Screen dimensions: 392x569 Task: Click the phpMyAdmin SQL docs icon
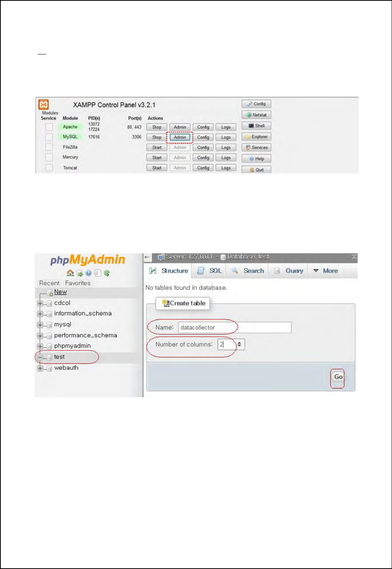pos(97,273)
